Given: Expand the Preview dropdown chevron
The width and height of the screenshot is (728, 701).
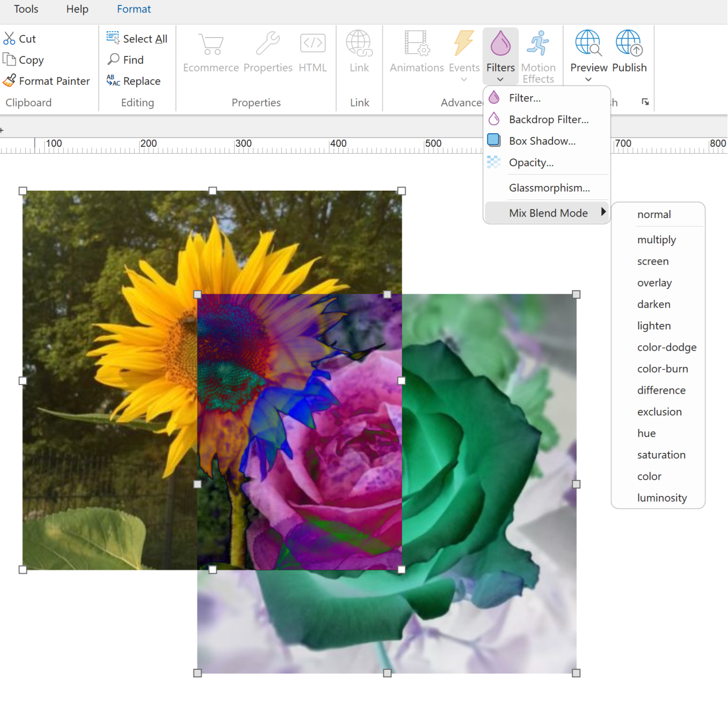Looking at the screenshot, I should coord(588,80).
